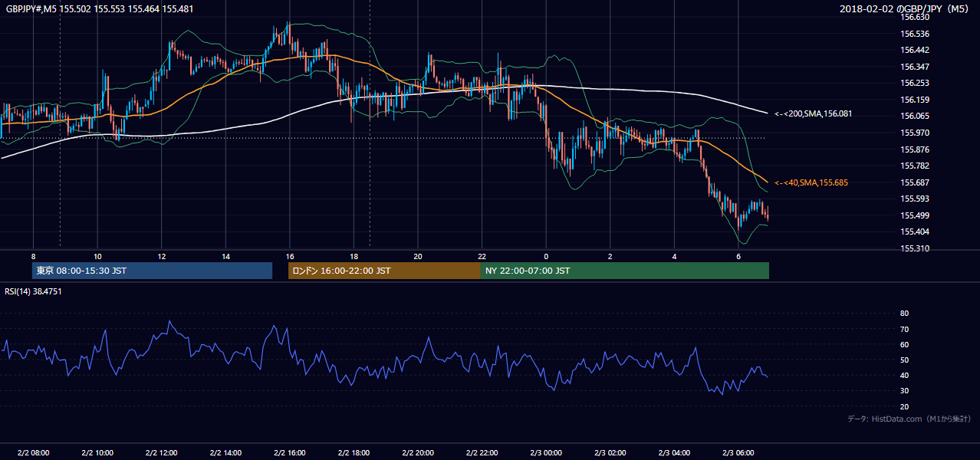Click hour label 22 under the price chart
The image size is (980, 460).
click(x=482, y=256)
